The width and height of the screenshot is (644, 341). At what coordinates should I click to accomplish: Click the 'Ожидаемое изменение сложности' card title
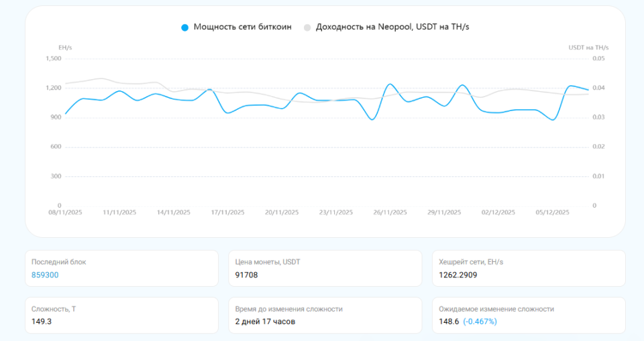(496, 309)
